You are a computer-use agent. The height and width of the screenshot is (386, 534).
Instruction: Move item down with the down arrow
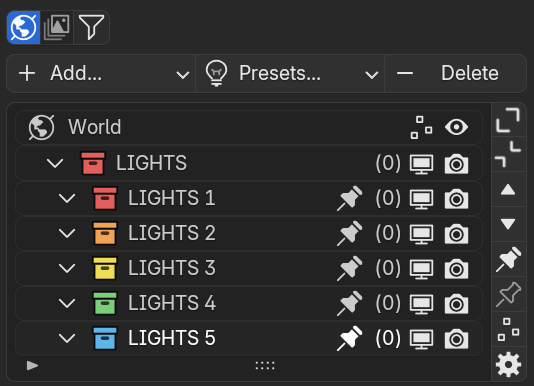tap(508, 224)
